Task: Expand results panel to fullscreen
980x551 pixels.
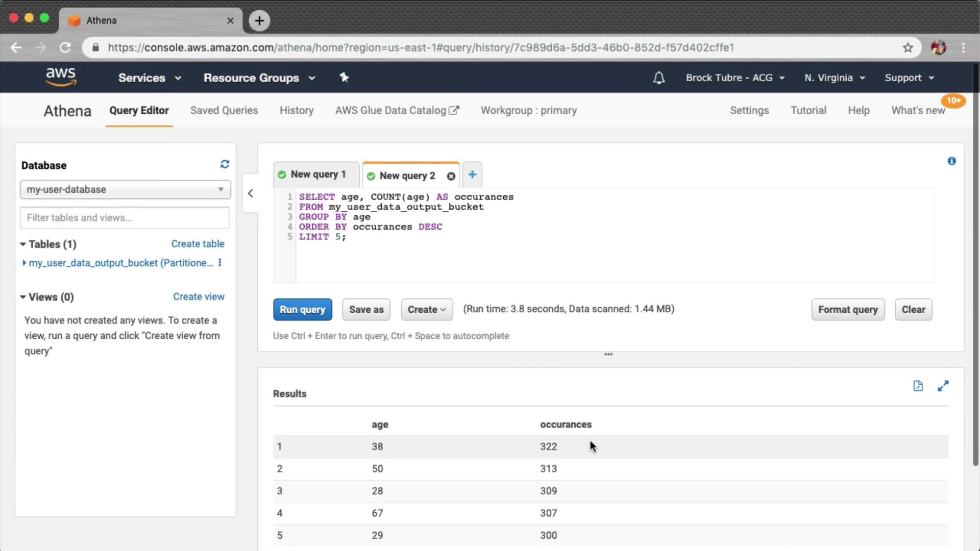Action: click(943, 386)
